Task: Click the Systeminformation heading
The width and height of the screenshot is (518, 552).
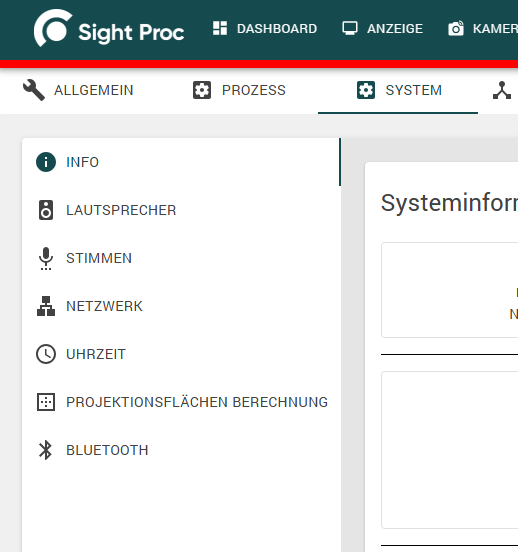Action: coord(449,203)
